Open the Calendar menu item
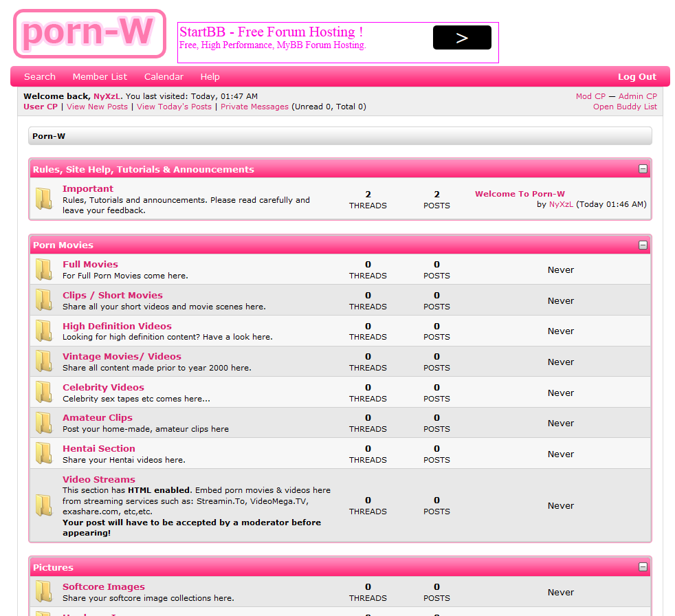Screen dimensions: 675x616 click(x=164, y=76)
